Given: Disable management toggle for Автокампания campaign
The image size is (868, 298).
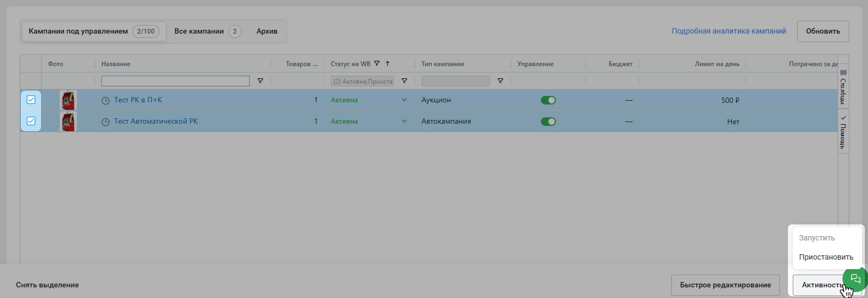Looking at the screenshot, I should click(x=548, y=122).
